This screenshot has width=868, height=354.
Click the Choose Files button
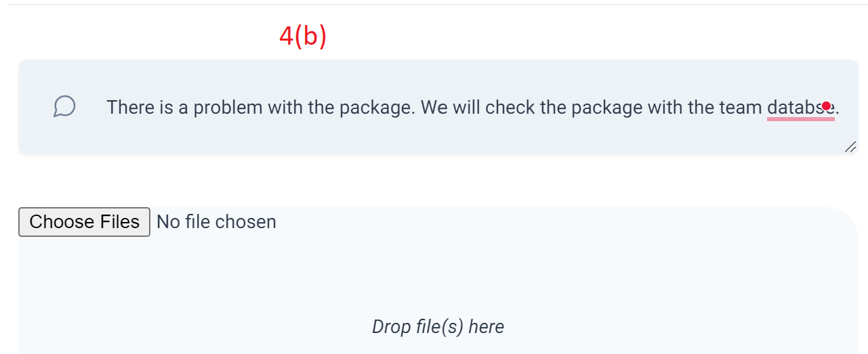coord(84,222)
